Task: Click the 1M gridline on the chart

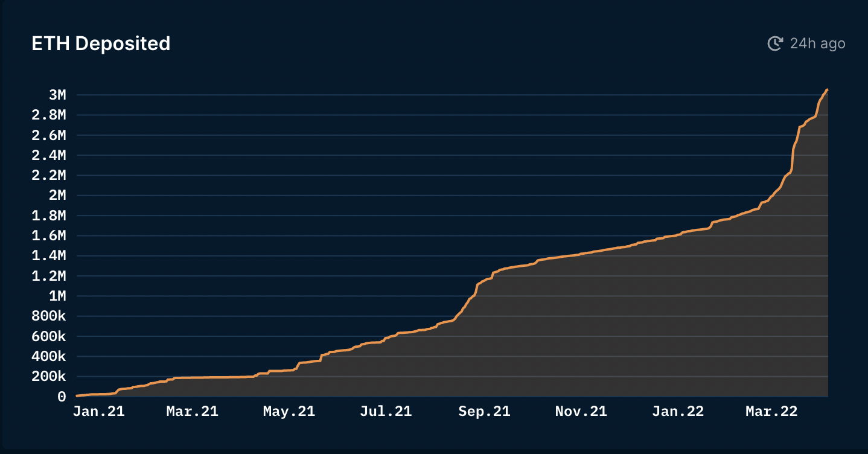Action: 362,296
